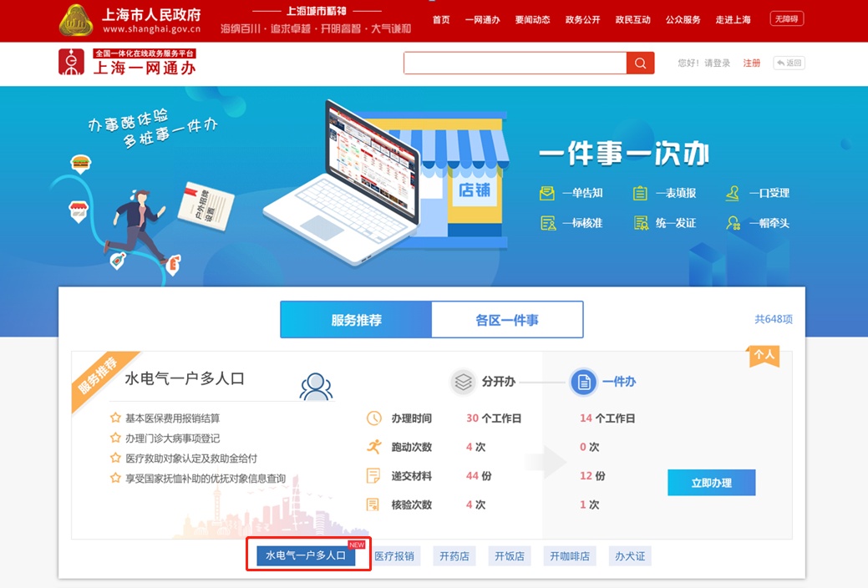
Task: Click the star icon beside 医疗救助对象认定及救助金给付
Action: click(x=115, y=458)
